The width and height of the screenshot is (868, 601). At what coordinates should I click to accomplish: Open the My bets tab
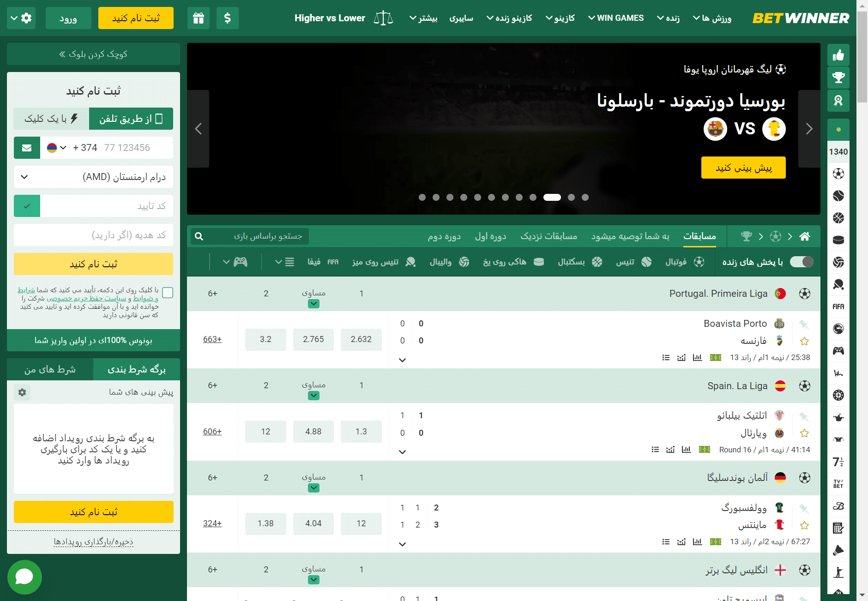click(x=50, y=369)
